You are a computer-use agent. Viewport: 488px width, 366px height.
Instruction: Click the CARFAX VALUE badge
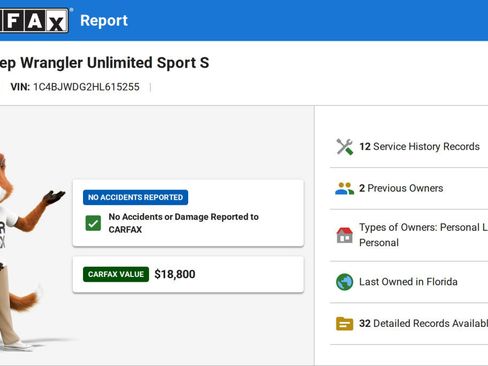[116, 274]
